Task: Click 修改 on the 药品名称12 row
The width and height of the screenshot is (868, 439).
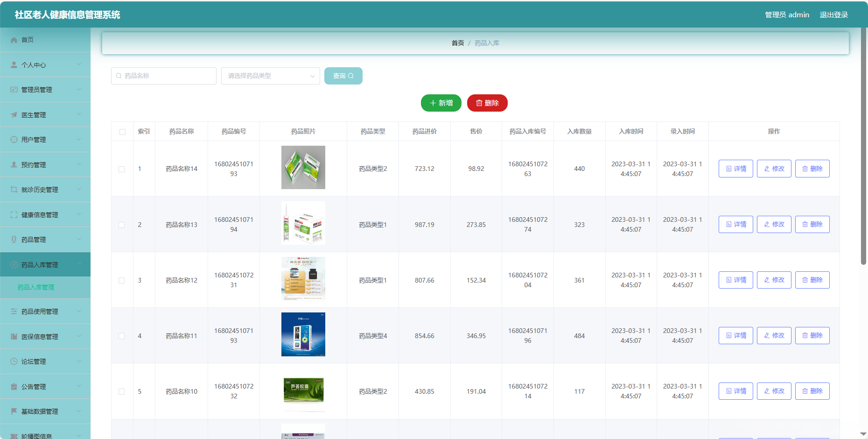Action: click(774, 280)
